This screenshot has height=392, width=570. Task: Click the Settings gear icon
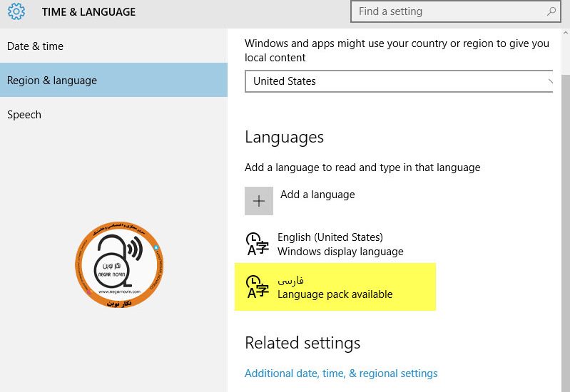tap(16, 11)
